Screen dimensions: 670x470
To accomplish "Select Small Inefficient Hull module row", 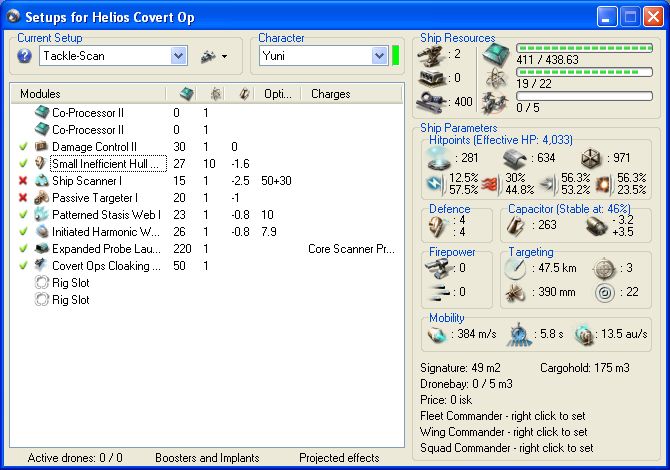I will point(109,164).
